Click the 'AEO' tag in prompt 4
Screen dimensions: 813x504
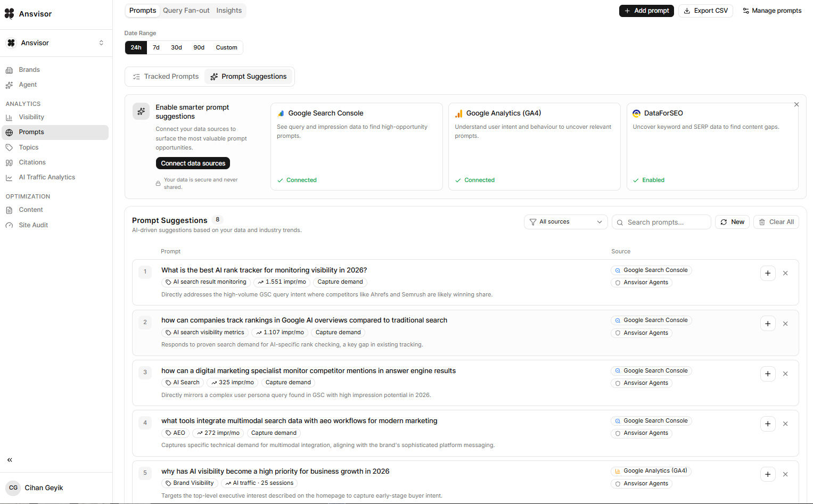point(175,433)
